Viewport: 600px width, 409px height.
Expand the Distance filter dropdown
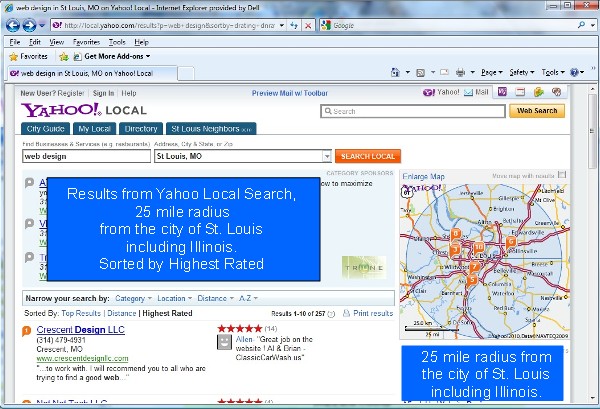click(x=215, y=298)
